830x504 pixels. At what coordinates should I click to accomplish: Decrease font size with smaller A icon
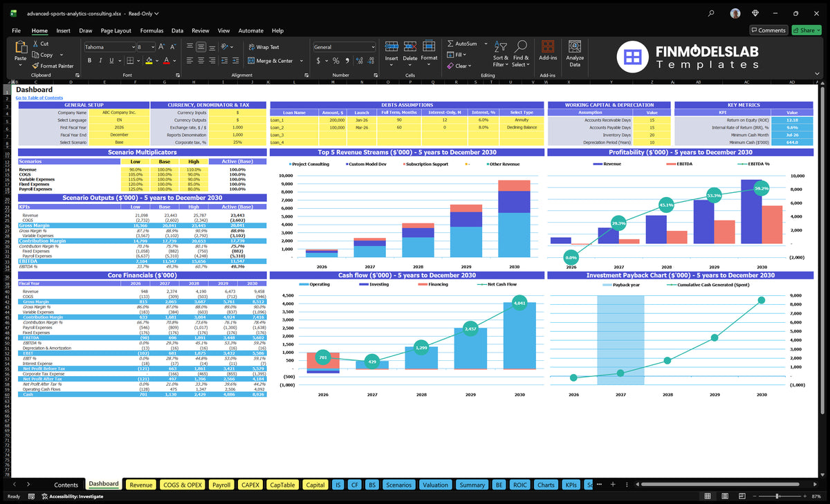click(x=172, y=46)
